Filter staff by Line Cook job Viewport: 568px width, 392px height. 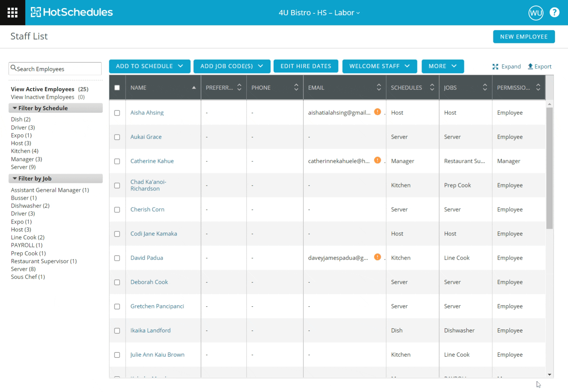point(28,237)
